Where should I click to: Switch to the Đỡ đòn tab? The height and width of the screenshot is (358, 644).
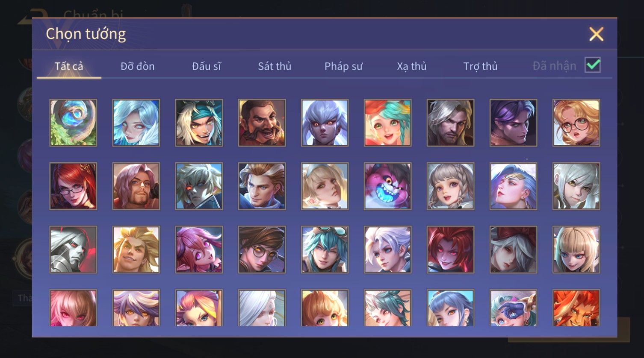coord(137,66)
